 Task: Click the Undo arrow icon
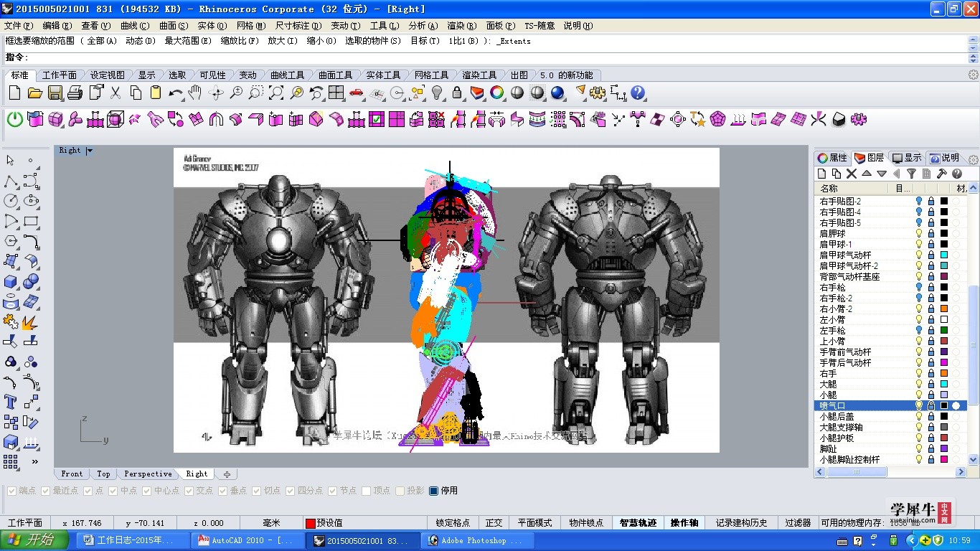coord(176,93)
